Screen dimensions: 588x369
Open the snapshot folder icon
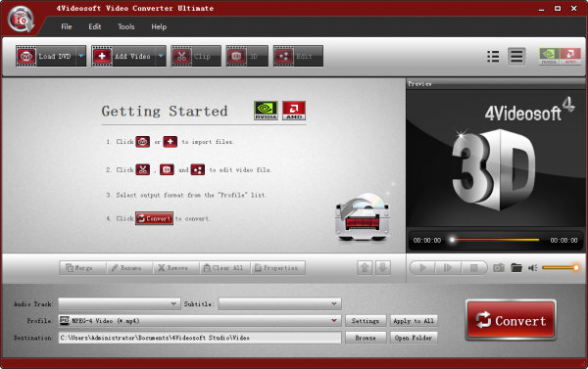[x=516, y=268]
